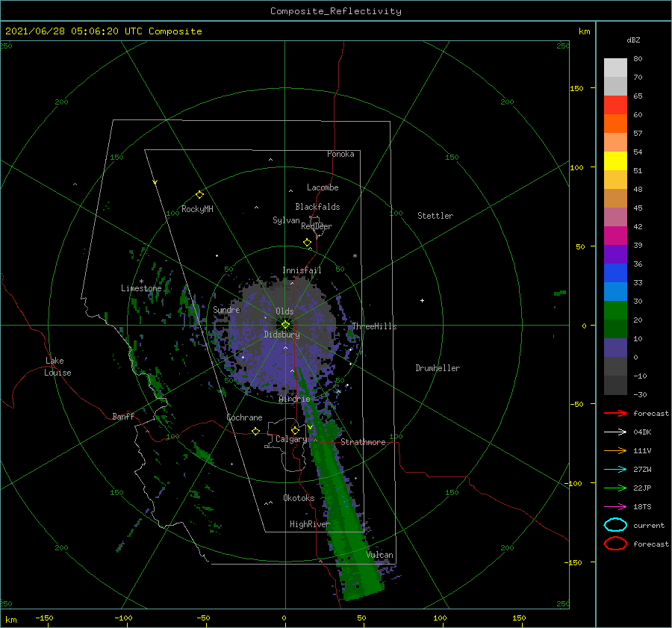Click the yellow diamond marker beside RockyMH
The width and height of the screenshot is (672, 628).
199,195
